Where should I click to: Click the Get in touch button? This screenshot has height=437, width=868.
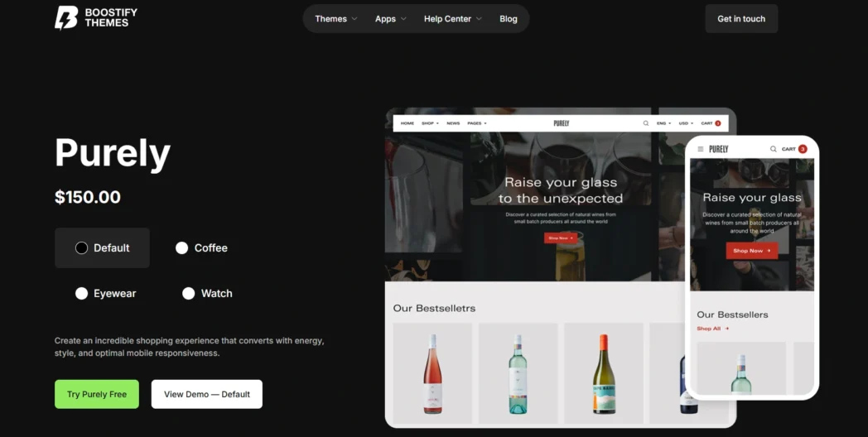[x=741, y=19]
